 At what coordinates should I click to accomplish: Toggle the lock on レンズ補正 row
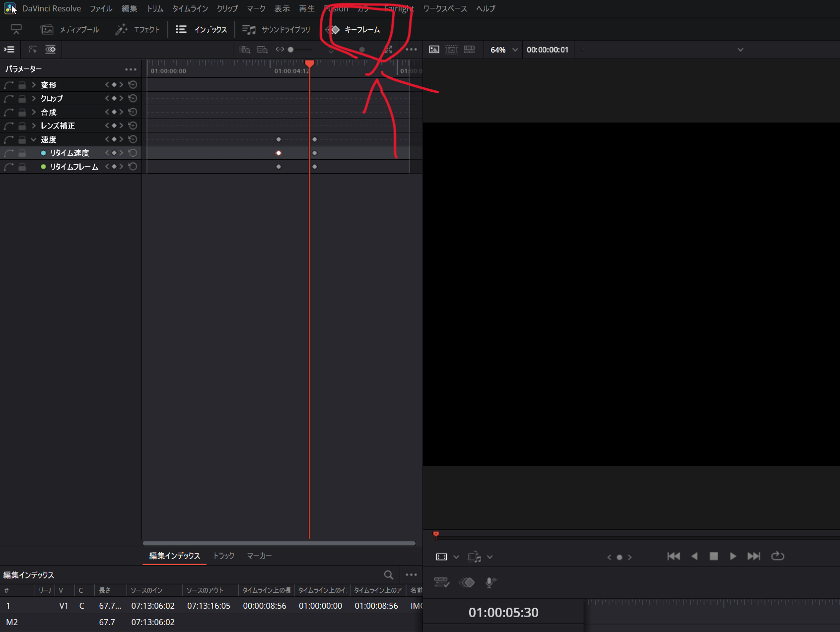(x=22, y=126)
